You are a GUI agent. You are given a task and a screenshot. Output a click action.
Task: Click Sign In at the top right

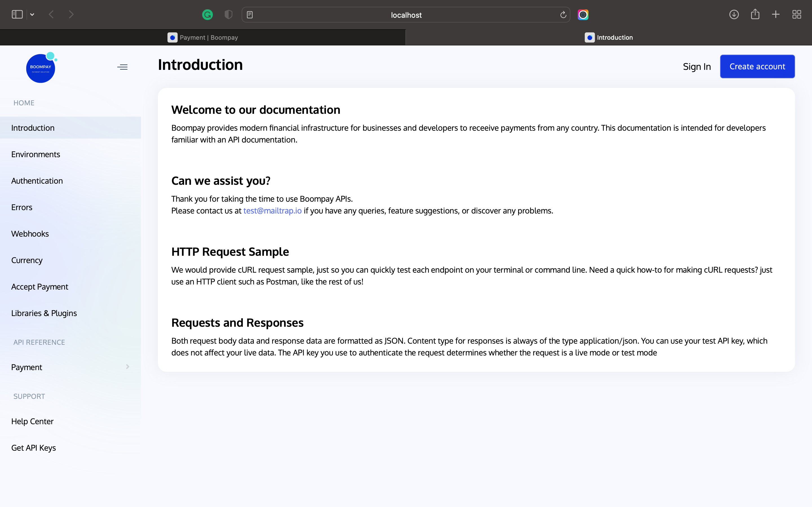697,66
